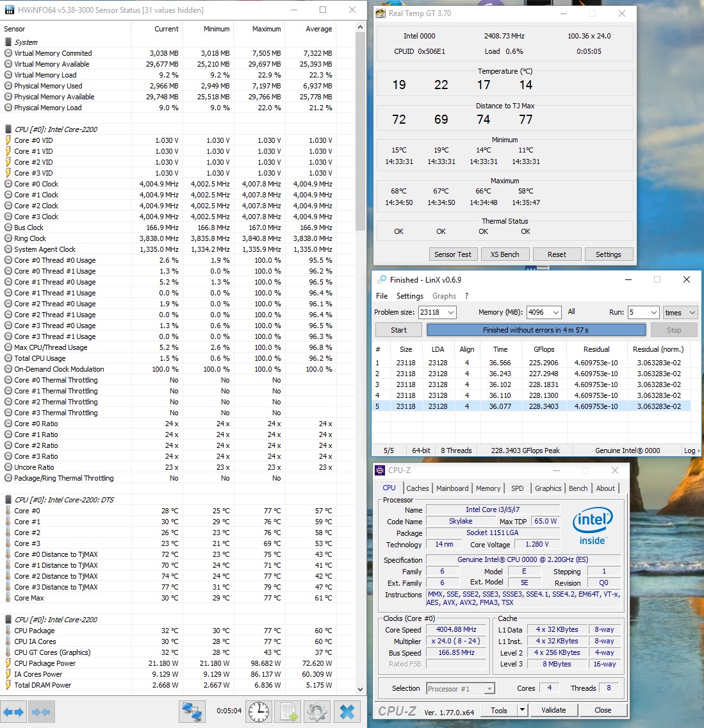This screenshot has height=728, width=704.
Task: Switch to the CPU-Z Mainboard tab
Action: (x=452, y=488)
